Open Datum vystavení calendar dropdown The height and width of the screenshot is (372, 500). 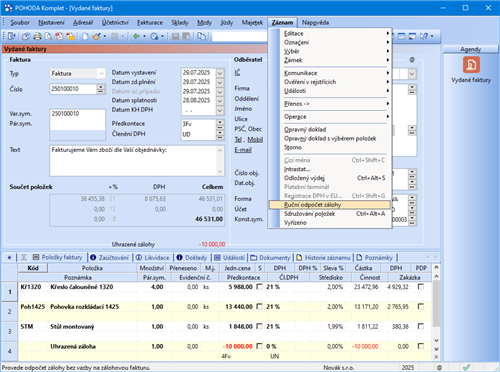point(220,73)
